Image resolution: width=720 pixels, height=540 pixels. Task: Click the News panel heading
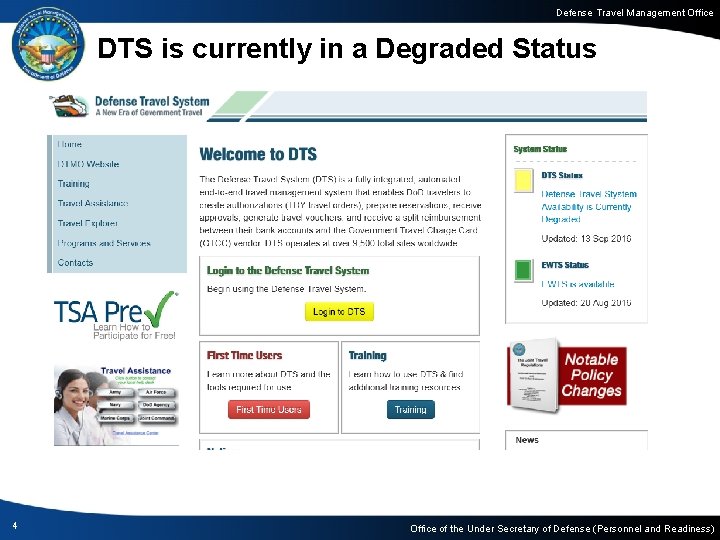coord(527,440)
